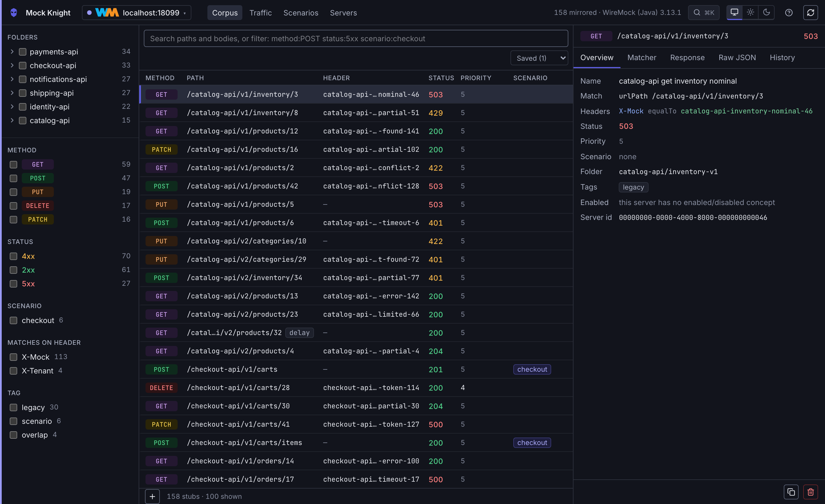The width and height of the screenshot is (825, 504).
Task: Toggle payments-api folder checkbox
Action: (x=23, y=52)
